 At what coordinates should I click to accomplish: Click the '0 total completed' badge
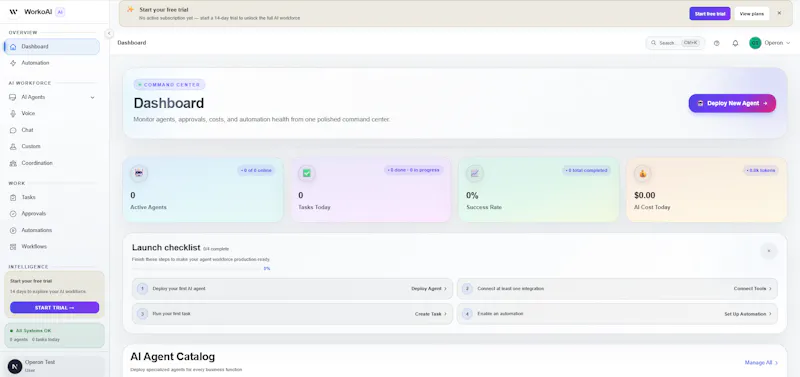[586, 170]
